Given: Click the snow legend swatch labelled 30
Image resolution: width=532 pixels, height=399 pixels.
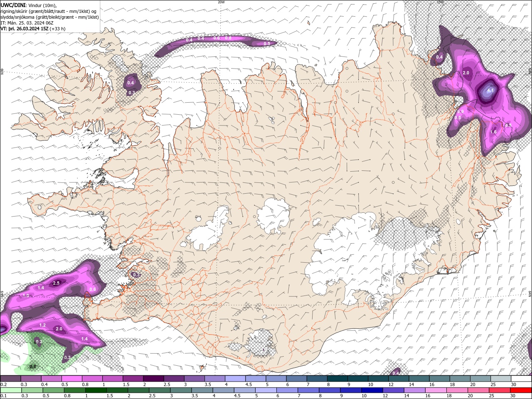Looking at the screenshot, I should [x=521, y=379].
